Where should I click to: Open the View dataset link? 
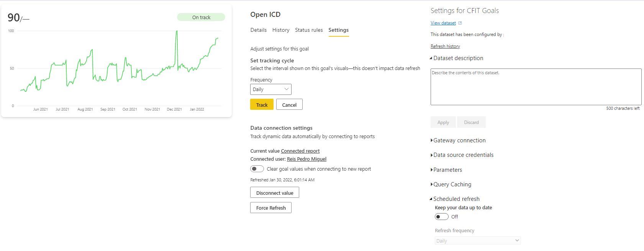pyautogui.click(x=443, y=23)
